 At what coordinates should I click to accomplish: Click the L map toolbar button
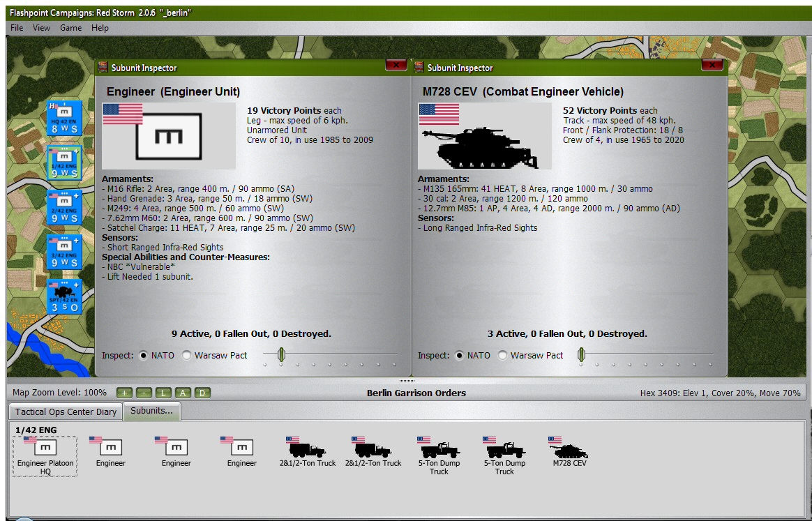coord(164,393)
